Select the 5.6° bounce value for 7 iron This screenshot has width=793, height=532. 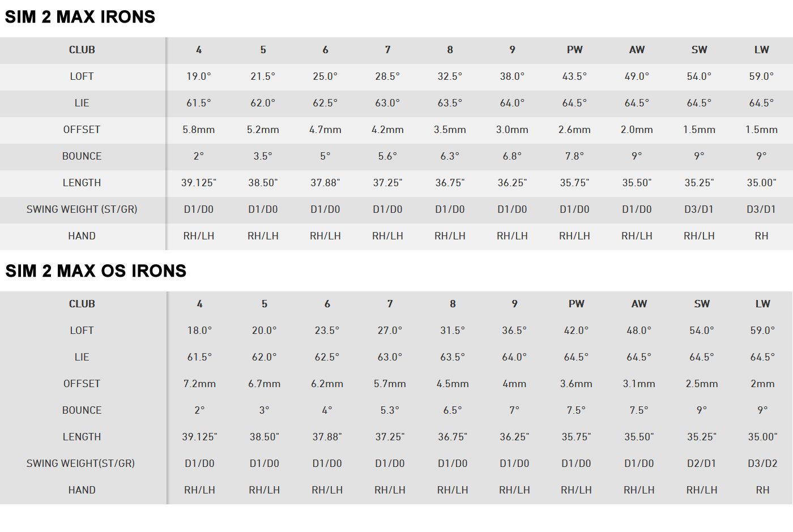click(x=387, y=156)
